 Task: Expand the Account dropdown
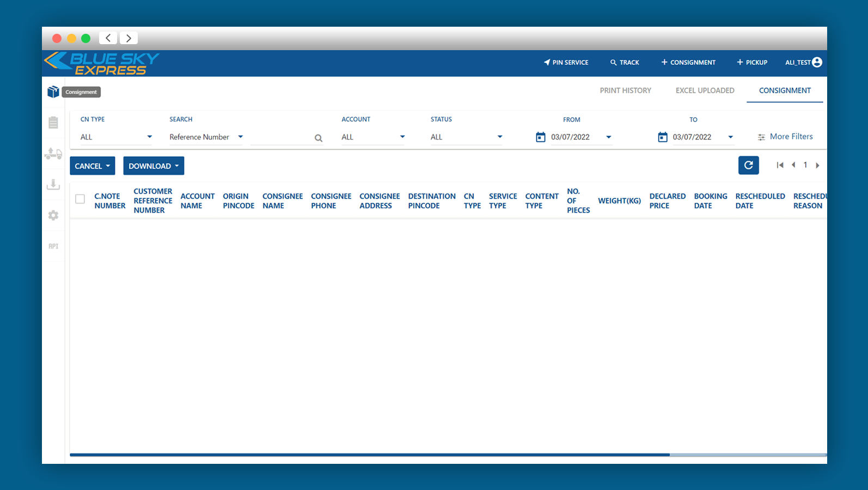(x=373, y=137)
